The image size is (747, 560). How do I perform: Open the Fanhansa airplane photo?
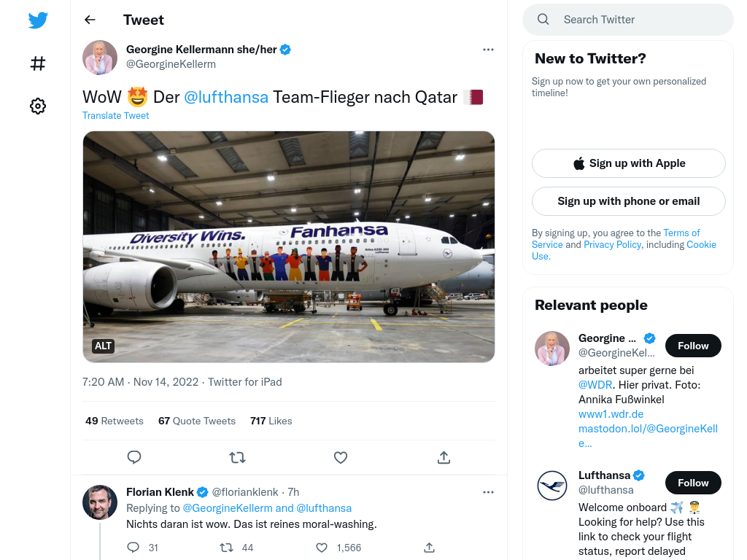[289, 246]
